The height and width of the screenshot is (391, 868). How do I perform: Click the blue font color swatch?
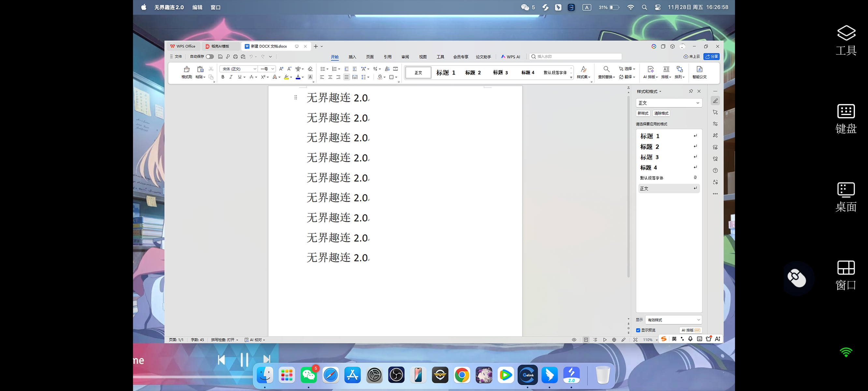pos(298,77)
